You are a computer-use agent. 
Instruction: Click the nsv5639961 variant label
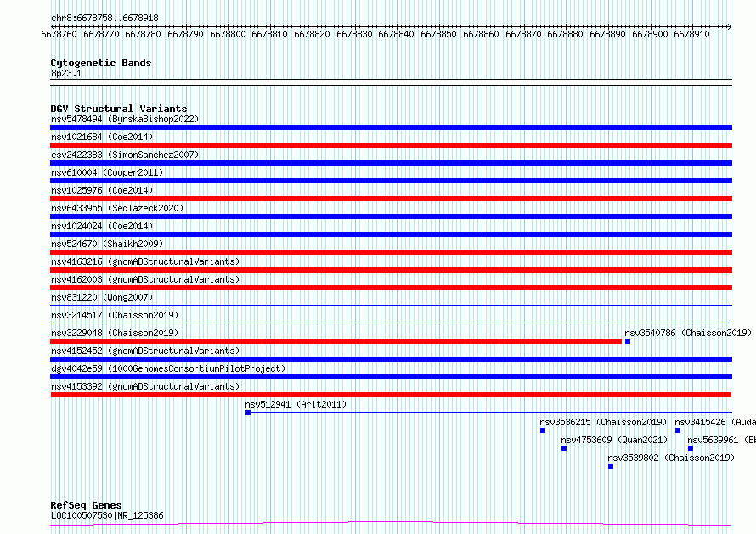[721, 440]
